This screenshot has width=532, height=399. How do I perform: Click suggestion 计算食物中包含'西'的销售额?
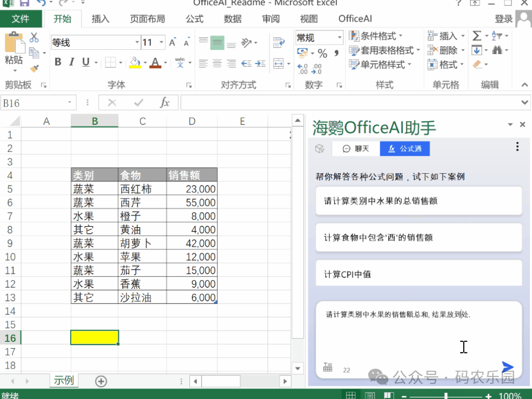pyautogui.click(x=419, y=238)
